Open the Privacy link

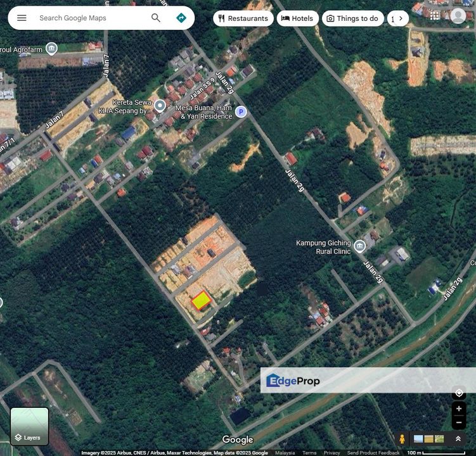point(331,453)
